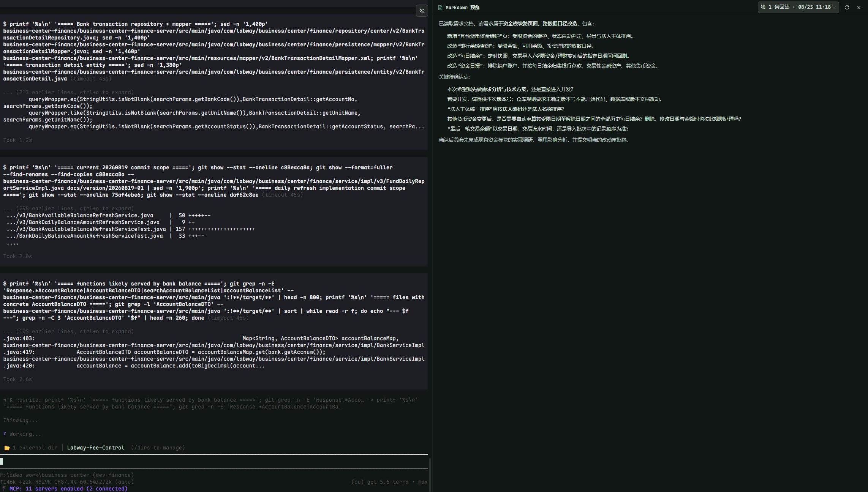Click the 新增“其他货币资金维护”页 bullet line
Viewport: 868px width, 492px height.
pos(540,36)
